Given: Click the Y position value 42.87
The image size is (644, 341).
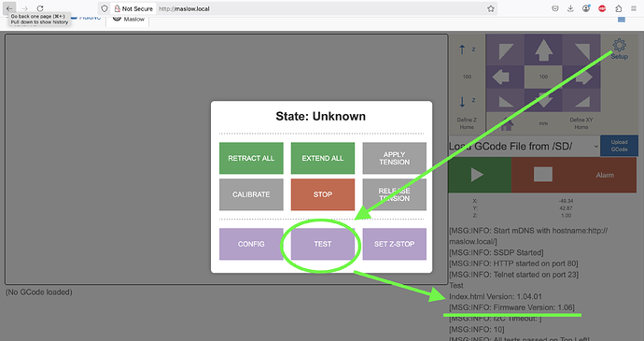Looking at the screenshot, I should click(x=566, y=208).
